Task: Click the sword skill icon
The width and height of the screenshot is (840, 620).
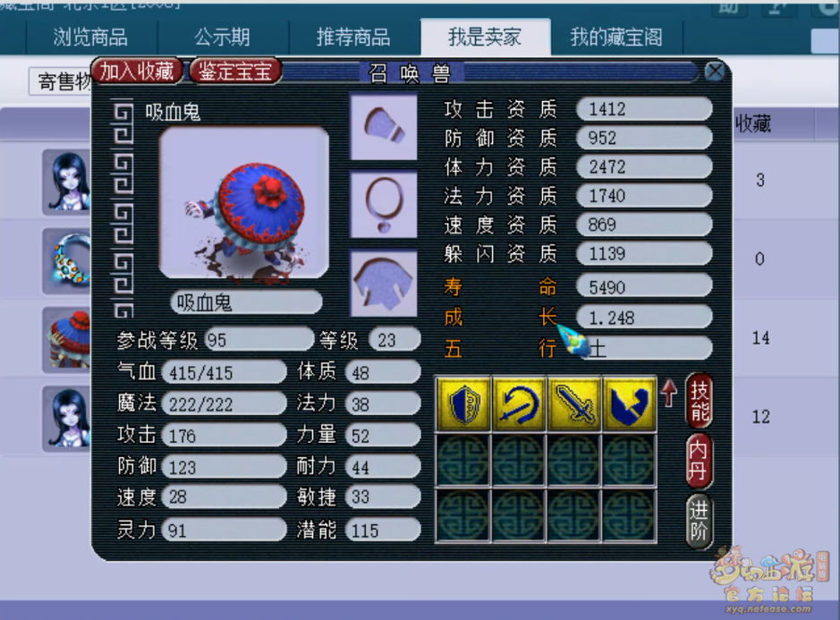Action: [574, 404]
